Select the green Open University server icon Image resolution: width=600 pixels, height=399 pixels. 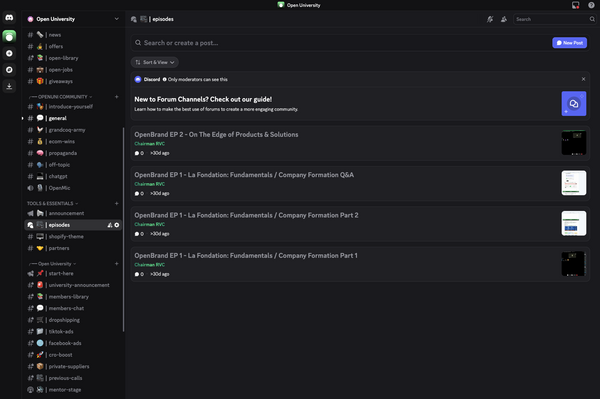pyautogui.click(x=9, y=36)
